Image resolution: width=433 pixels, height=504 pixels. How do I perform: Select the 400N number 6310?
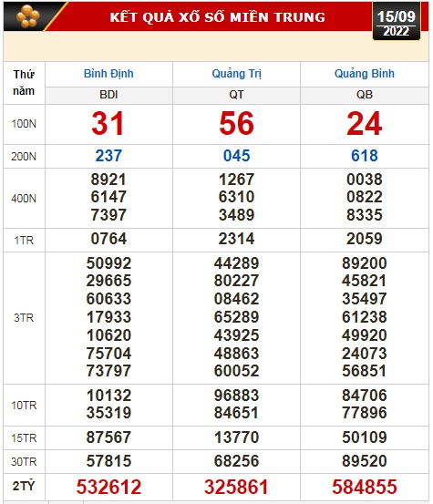click(x=236, y=197)
